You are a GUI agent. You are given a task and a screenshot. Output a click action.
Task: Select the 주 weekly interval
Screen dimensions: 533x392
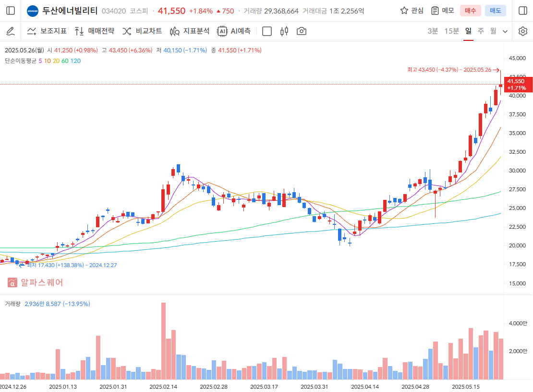(x=481, y=31)
